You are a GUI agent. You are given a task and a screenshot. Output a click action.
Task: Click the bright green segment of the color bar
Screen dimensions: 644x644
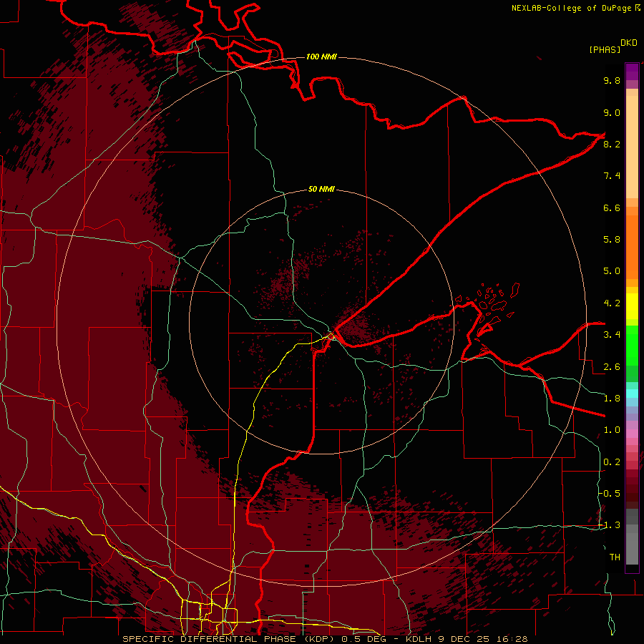tap(632, 346)
